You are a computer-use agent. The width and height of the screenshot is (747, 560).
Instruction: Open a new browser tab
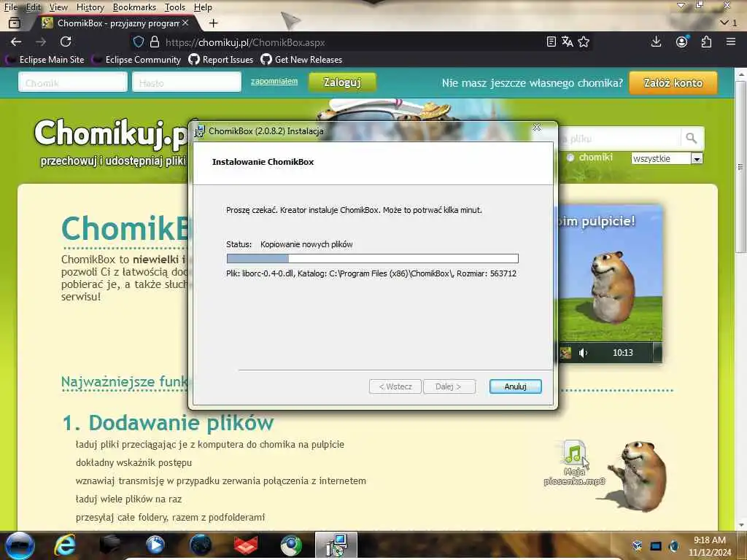click(x=214, y=23)
